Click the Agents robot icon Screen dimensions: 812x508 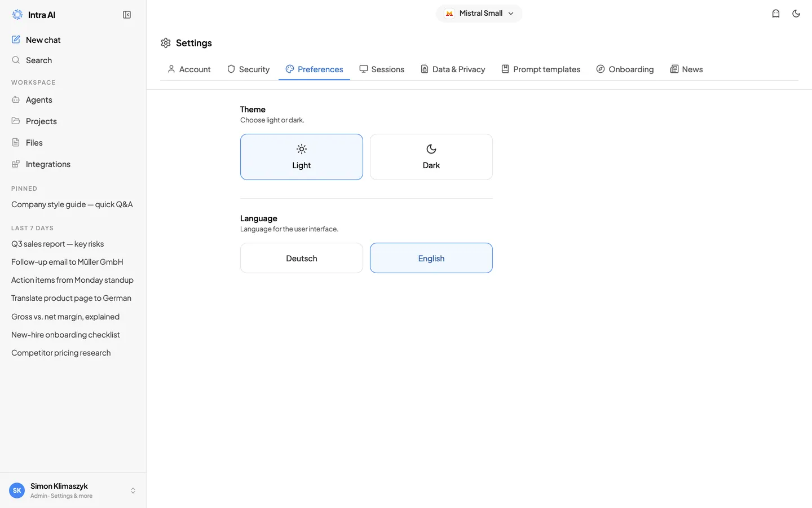click(x=16, y=99)
